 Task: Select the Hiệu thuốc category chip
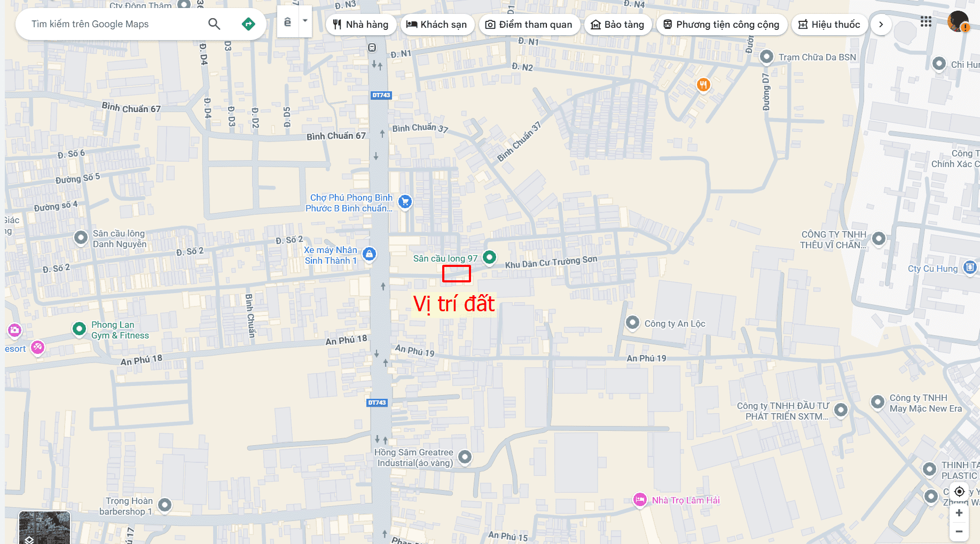829,25
